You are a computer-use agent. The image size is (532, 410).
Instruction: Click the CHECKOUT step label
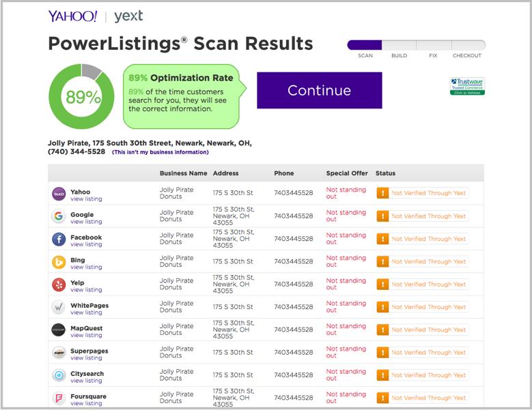tap(467, 55)
